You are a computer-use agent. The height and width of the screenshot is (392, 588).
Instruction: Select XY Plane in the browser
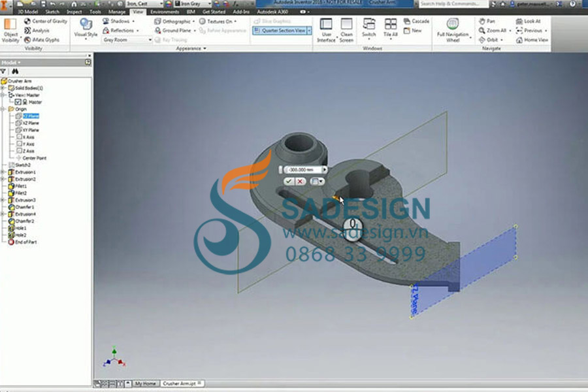click(x=27, y=130)
